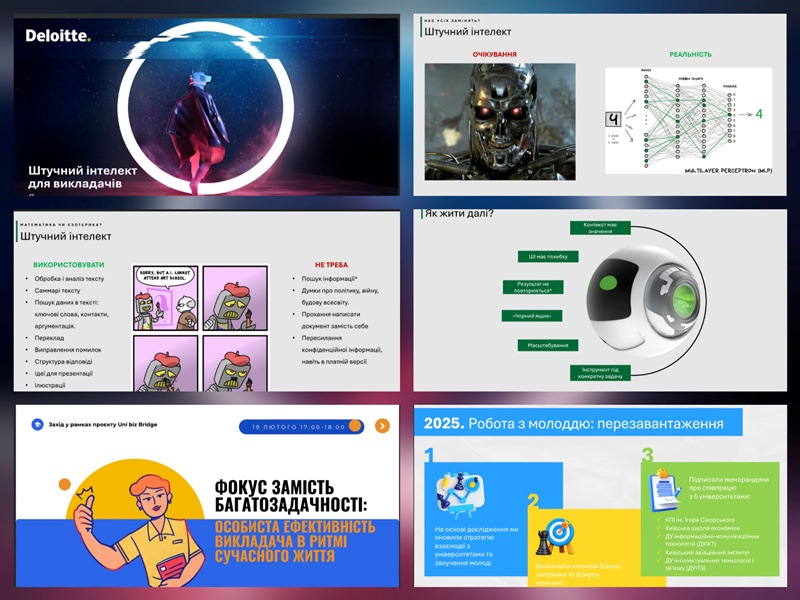This screenshot has width=800, height=600.
Task: Click the «Чорний ящик» green box
Action: click(x=532, y=316)
